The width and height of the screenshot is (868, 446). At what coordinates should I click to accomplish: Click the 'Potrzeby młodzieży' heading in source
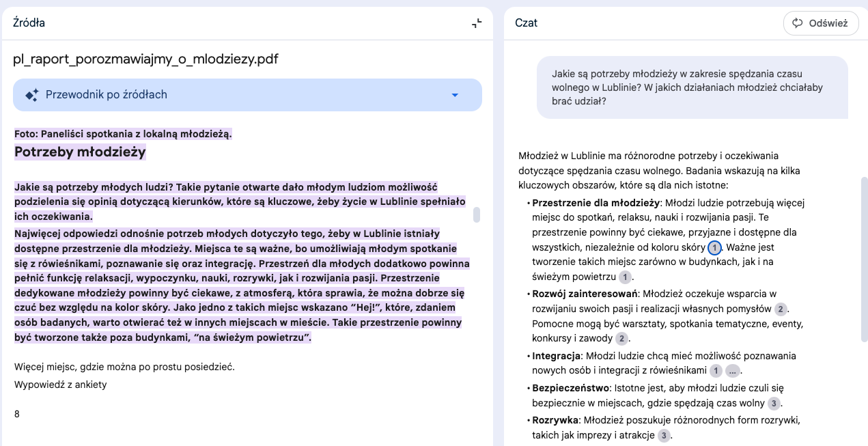80,152
